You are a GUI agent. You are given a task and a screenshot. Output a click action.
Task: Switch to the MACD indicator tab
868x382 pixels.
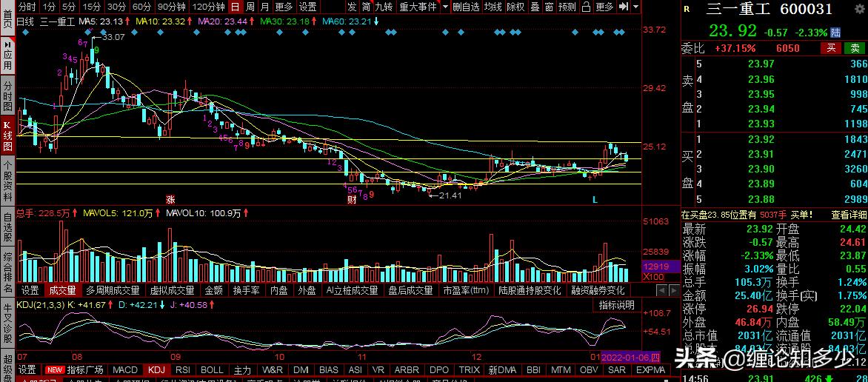coord(125,370)
